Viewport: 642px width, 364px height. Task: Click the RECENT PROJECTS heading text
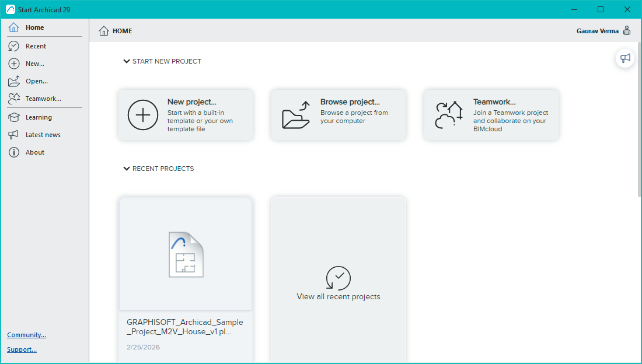tap(163, 169)
